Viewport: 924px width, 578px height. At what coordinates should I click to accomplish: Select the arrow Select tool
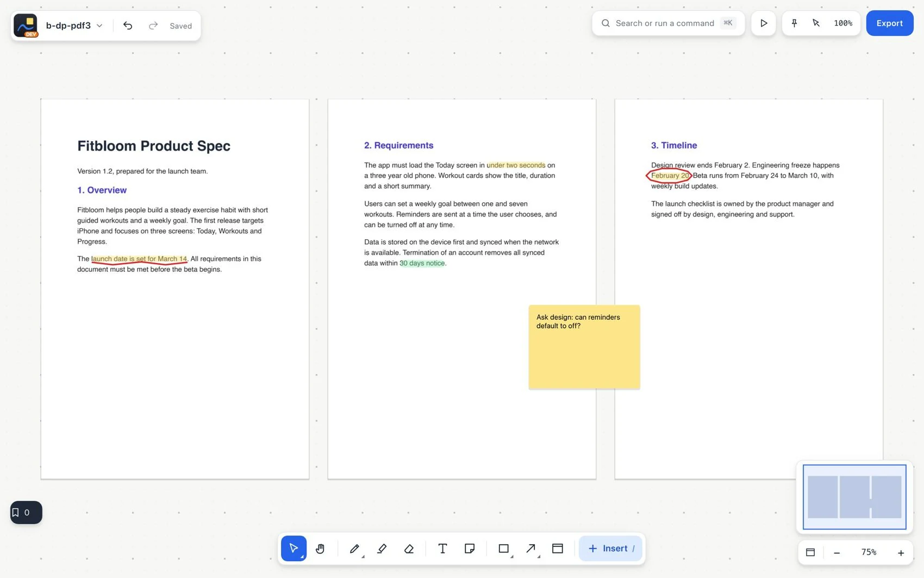pyautogui.click(x=294, y=548)
